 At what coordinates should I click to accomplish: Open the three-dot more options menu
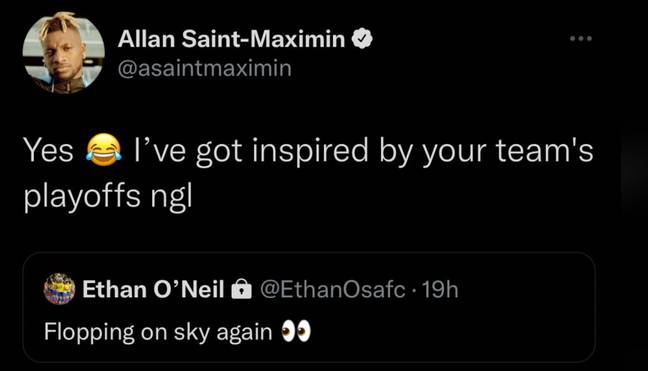(581, 38)
